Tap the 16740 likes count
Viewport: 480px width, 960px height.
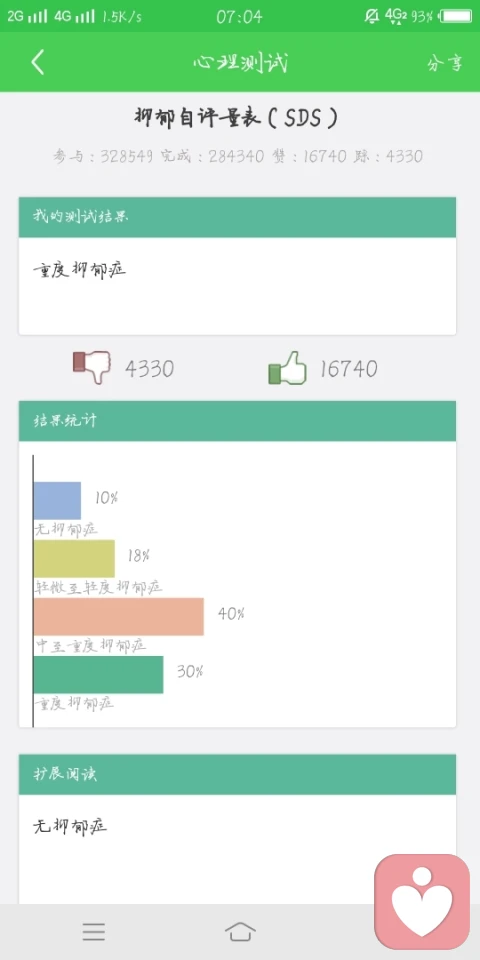(x=348, y=369)
